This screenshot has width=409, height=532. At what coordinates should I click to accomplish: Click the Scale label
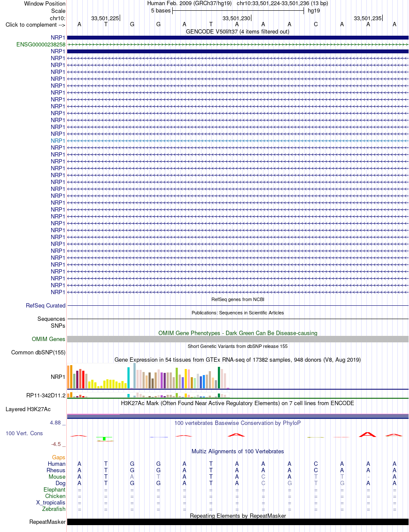58,11
